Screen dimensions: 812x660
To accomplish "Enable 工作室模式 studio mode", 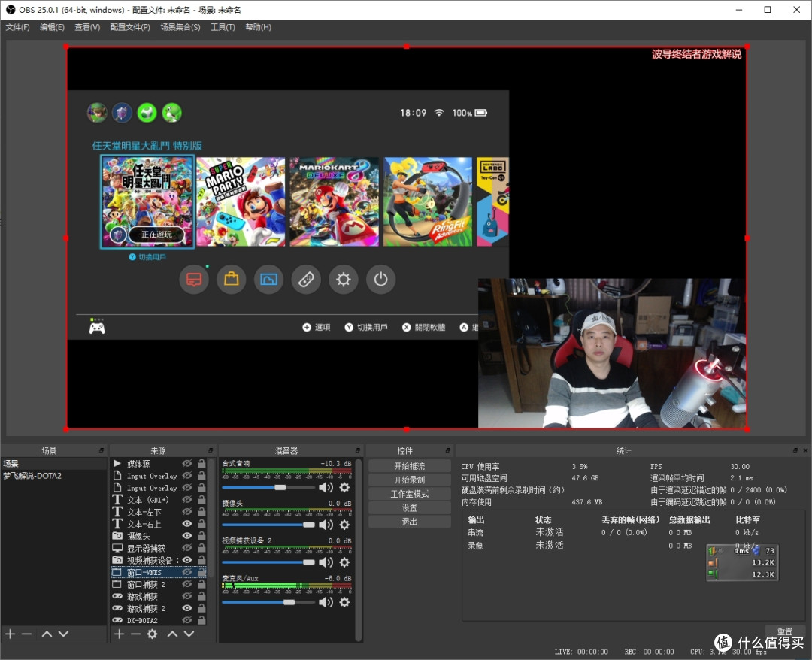I will point(410,494).
